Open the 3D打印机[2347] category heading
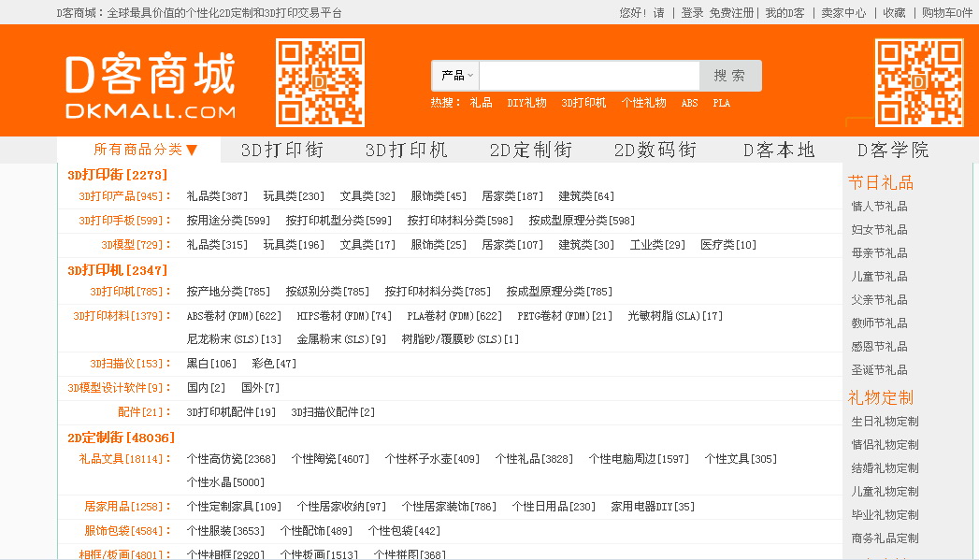The image size is (979, 560). pos(118,270)
